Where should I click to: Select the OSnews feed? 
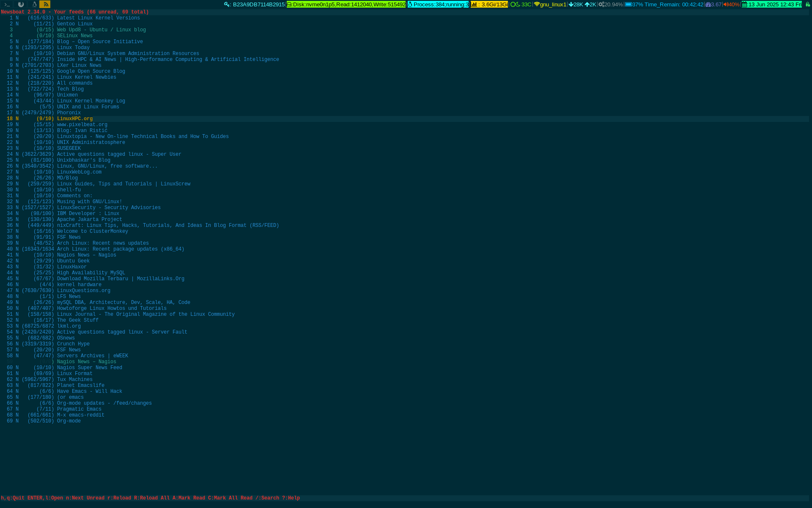[66, 338]
